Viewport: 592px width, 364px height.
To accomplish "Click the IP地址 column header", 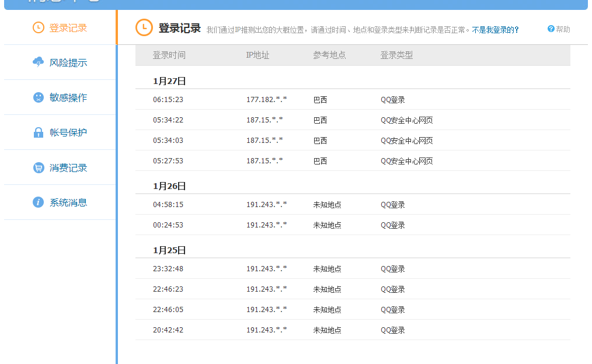I will click(257, 55).
